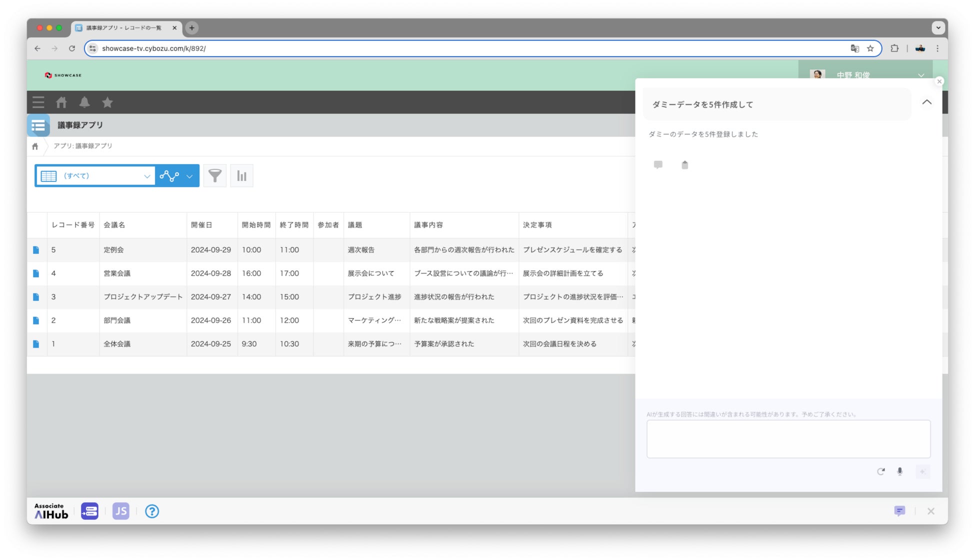
Task: Click the microphone icon in chat panel
Action: [899, 471]
